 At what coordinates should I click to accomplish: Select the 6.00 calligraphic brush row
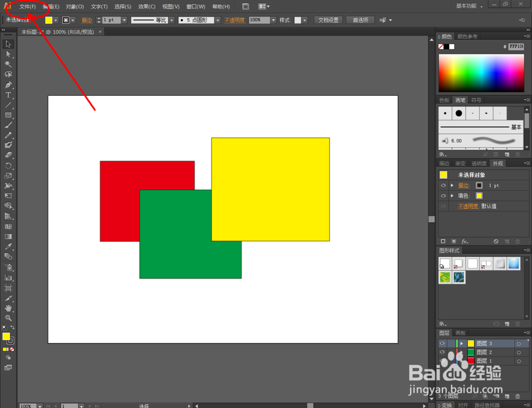coord(481,141)
